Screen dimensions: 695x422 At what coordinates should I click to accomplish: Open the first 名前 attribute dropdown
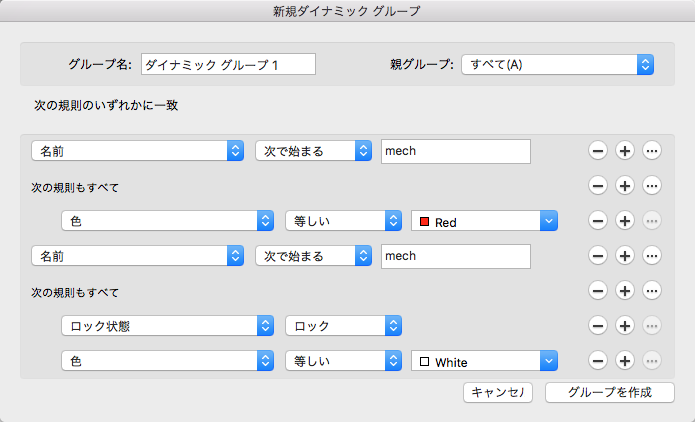[x=138, y=151]
